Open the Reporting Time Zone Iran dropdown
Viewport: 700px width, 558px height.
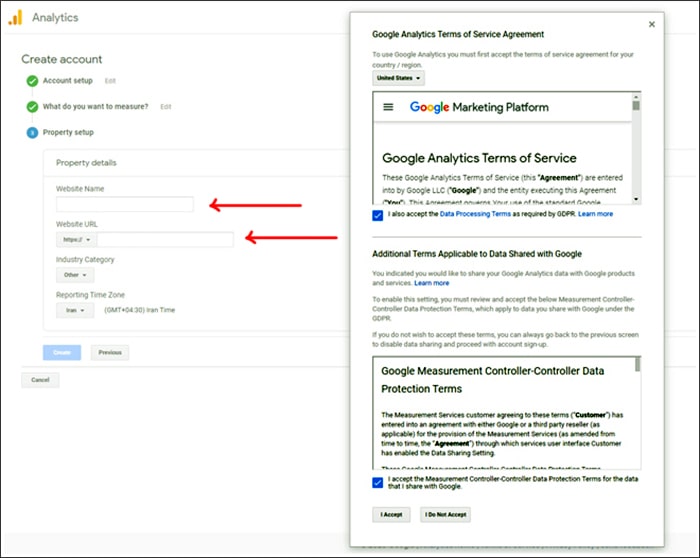coord(75,310)
